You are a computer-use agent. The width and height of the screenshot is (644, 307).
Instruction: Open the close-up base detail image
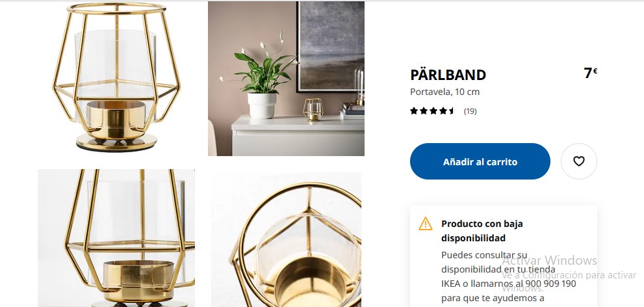pyautogui.click(x=116, y=238)
